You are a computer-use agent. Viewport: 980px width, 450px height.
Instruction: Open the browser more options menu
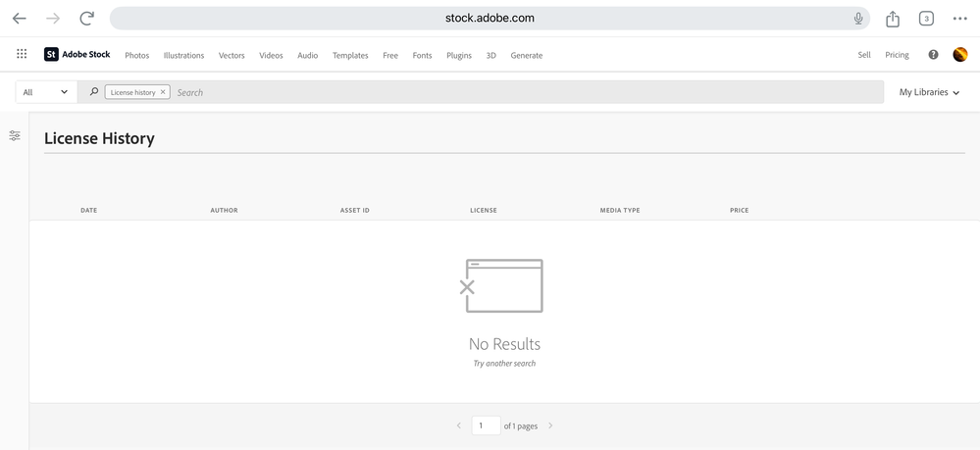pos(959,19)
